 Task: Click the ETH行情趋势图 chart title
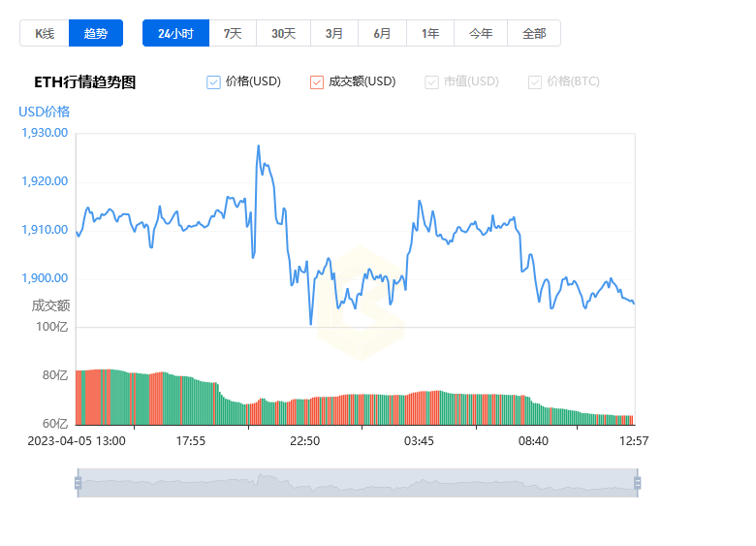85,82
